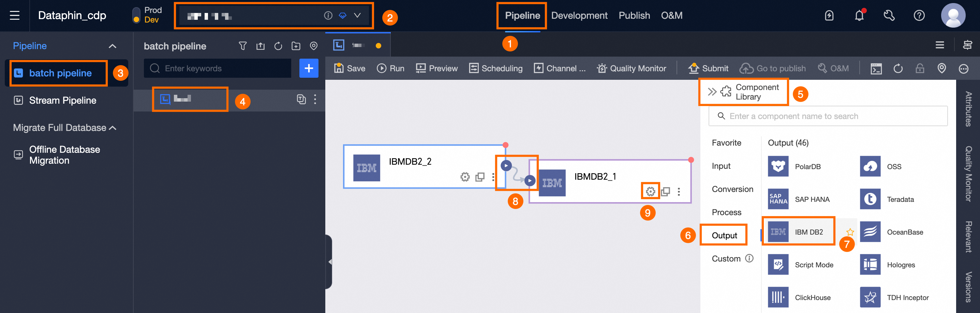Focus the Enter keywords search field
Screen dimensions: 980x313
click(x=218, y=69)
